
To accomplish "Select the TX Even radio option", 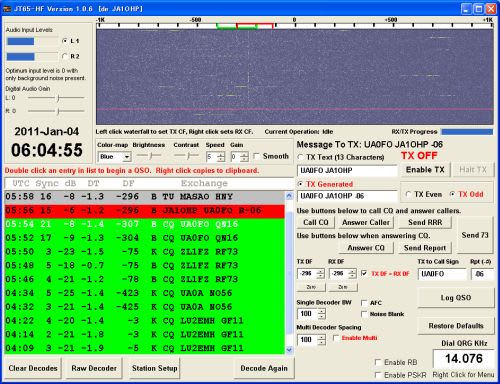I will (408, 194).
